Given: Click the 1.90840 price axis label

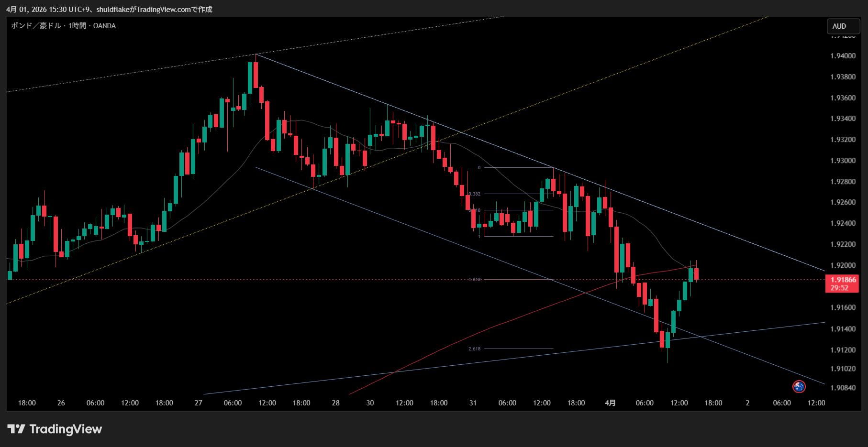Looking at the screenshot, I should (x=843, y=388).
